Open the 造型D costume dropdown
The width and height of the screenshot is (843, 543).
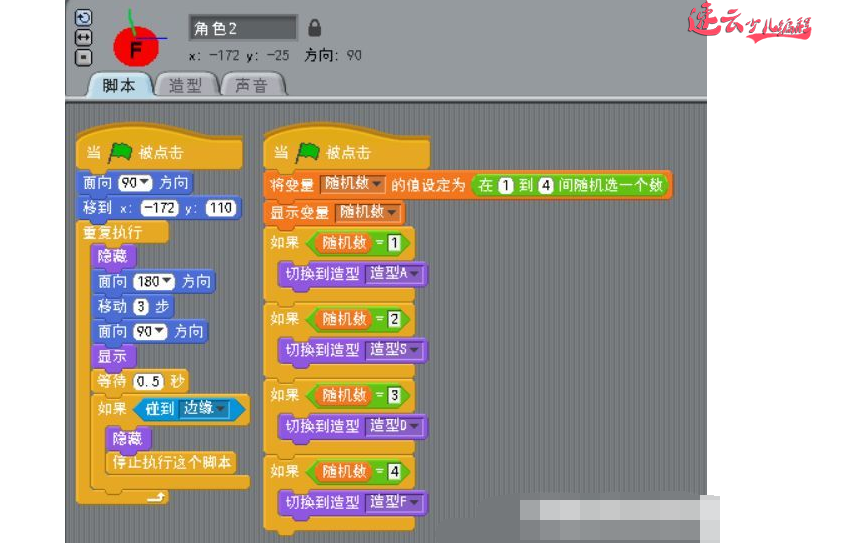click(415, 427)
